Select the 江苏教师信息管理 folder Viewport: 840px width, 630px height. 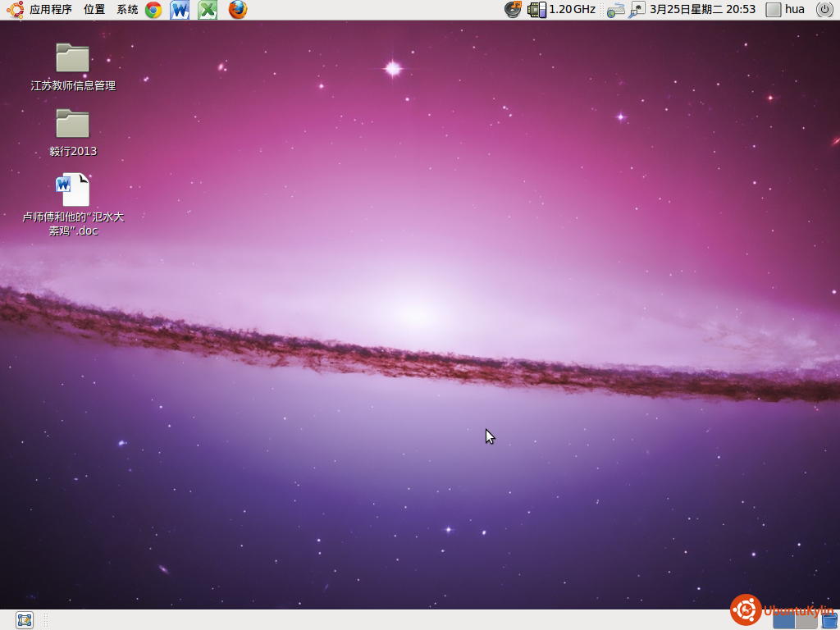pos(73,59)
